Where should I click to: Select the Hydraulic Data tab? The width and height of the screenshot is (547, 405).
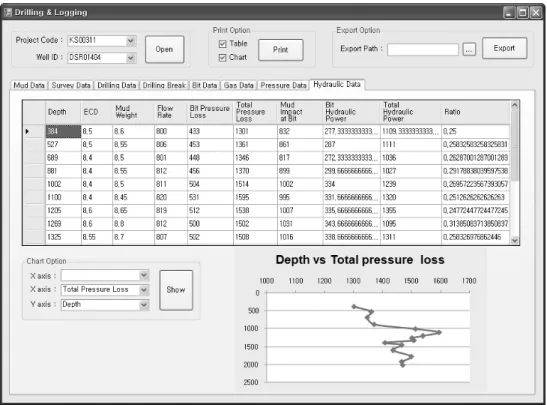(x=337, y=84)
